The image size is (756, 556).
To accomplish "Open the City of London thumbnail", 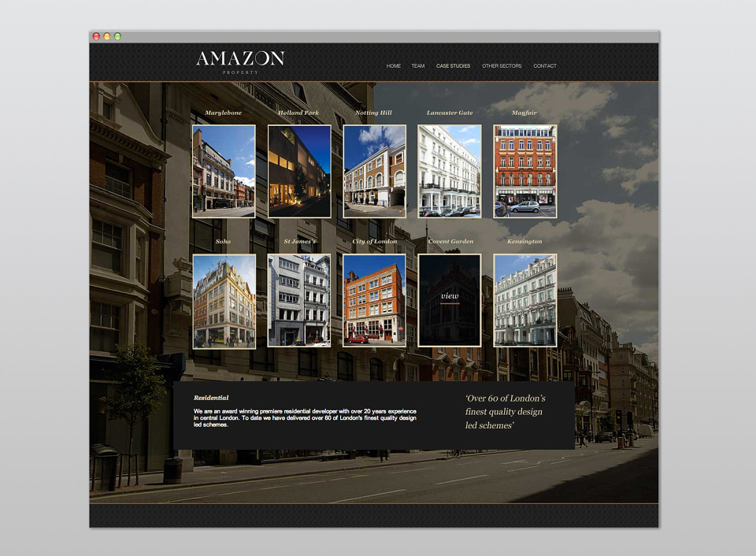I will point(375,300).
